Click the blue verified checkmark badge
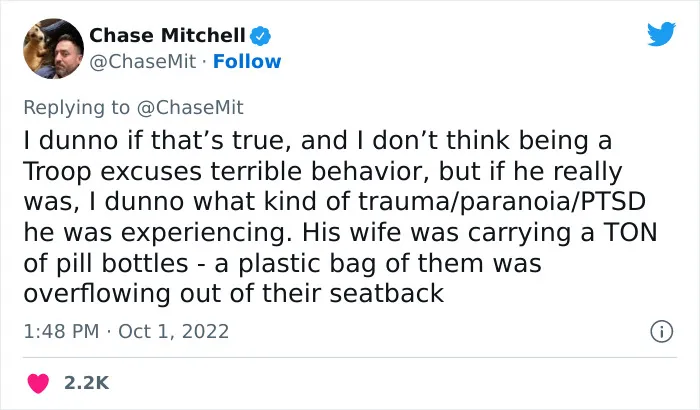 click(x=260, y=36)
